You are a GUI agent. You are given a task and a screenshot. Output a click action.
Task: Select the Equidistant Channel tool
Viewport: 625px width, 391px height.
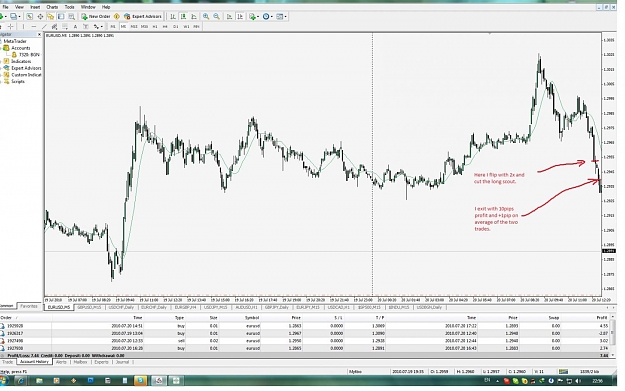pyautogui.click(x=54, y=27)
